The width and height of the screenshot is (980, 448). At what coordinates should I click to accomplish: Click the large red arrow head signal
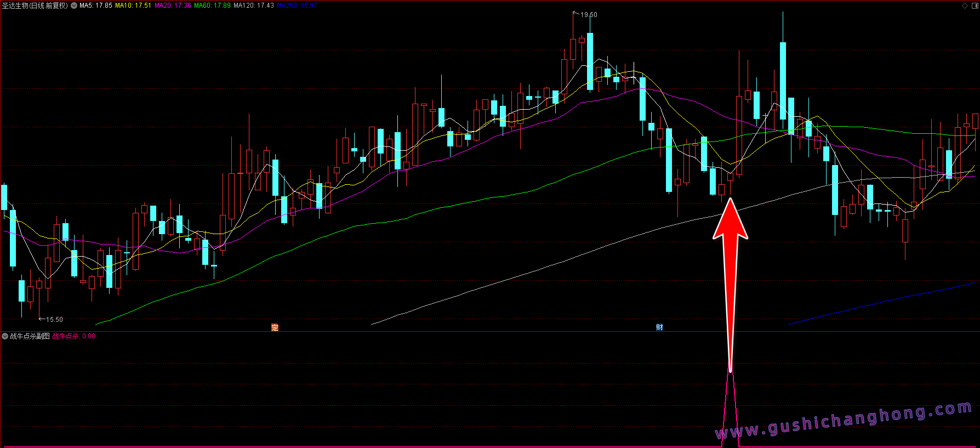point(730,220)
